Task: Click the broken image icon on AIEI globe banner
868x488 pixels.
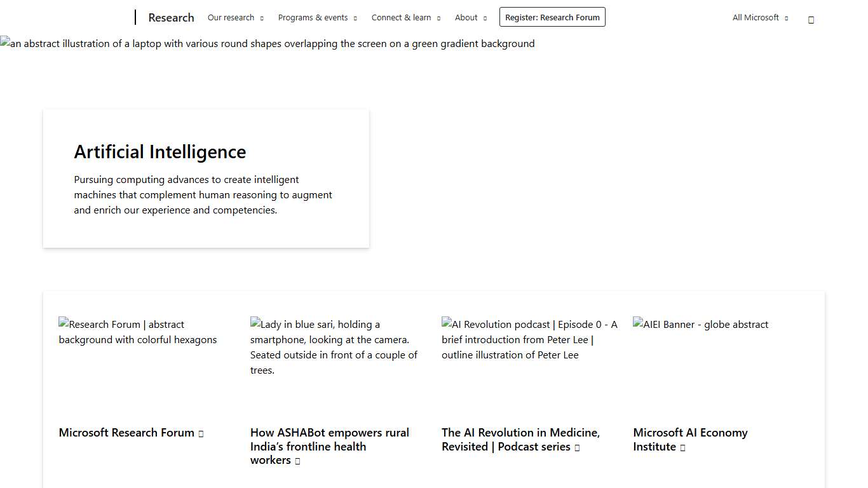Action: tap(637, 324)
